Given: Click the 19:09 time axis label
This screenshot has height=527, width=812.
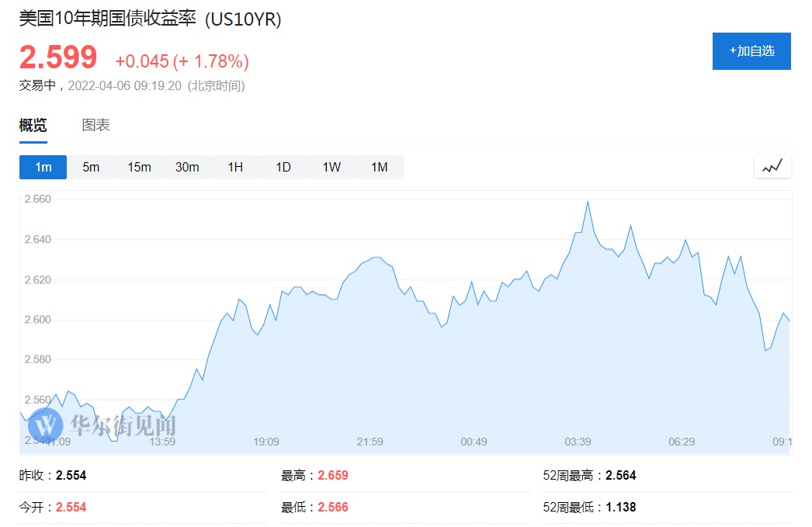Looking at the screenshot, I should click(266, 442).
